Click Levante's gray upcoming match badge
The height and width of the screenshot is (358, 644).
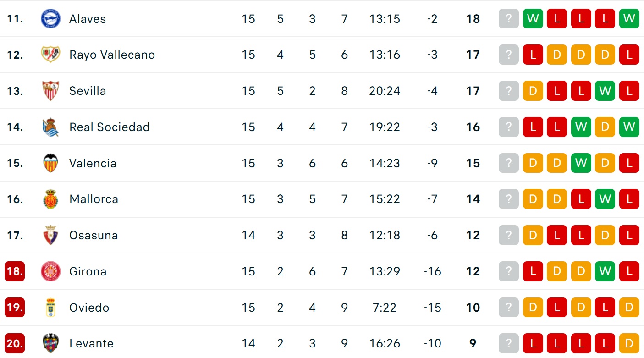[x=509, y=343]
